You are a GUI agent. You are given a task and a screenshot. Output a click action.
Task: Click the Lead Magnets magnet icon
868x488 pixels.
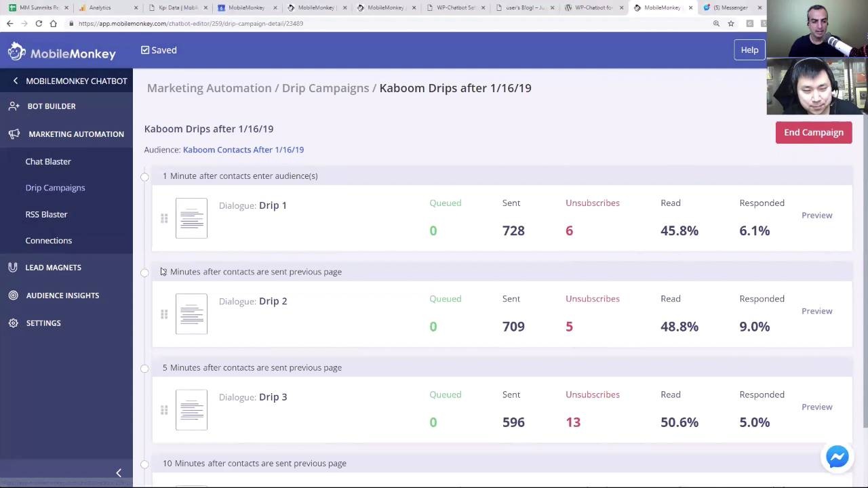(x=13, y=267)
